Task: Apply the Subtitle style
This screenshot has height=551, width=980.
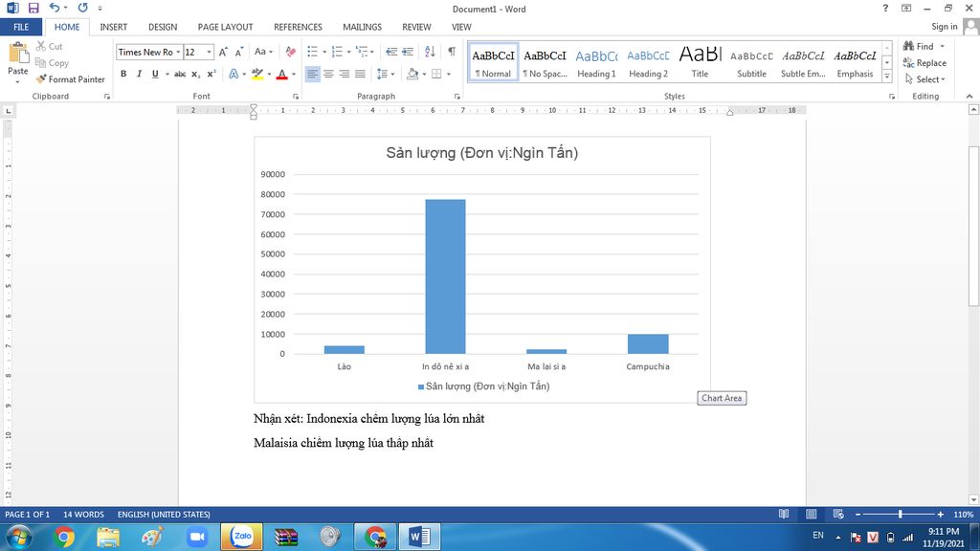Action: pyautogui.click(x=751, y=62)
